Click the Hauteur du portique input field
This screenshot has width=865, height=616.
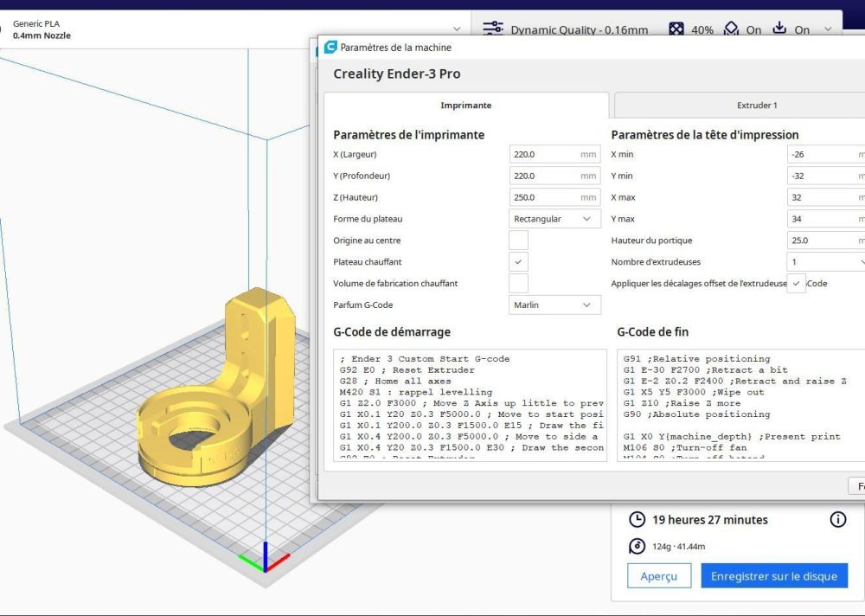826,241
